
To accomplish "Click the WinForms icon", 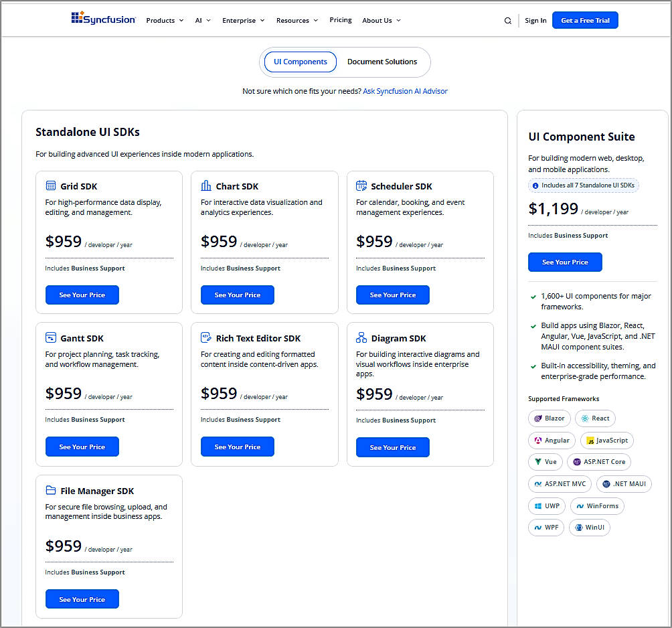I will (580, 506).
